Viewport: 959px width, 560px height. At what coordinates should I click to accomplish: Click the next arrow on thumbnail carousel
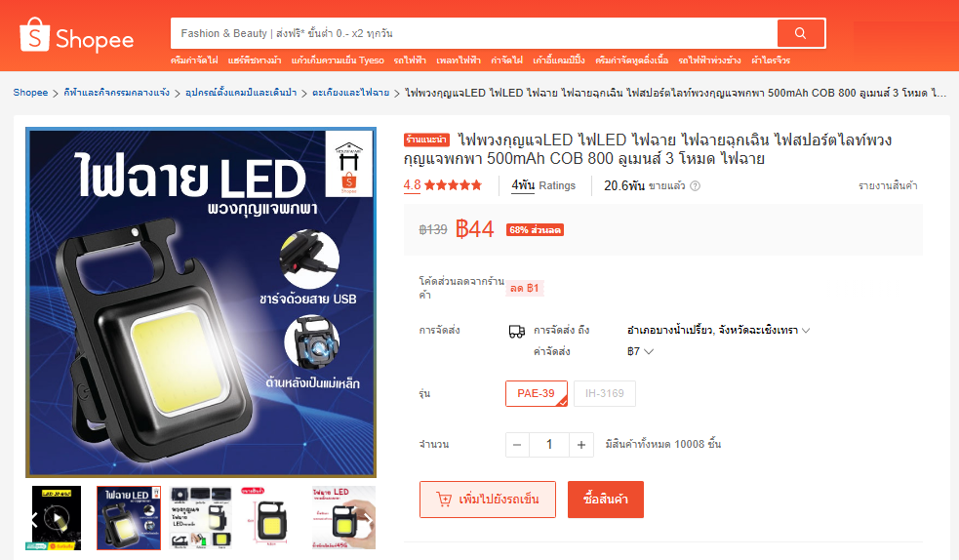(x=369, y=519)
